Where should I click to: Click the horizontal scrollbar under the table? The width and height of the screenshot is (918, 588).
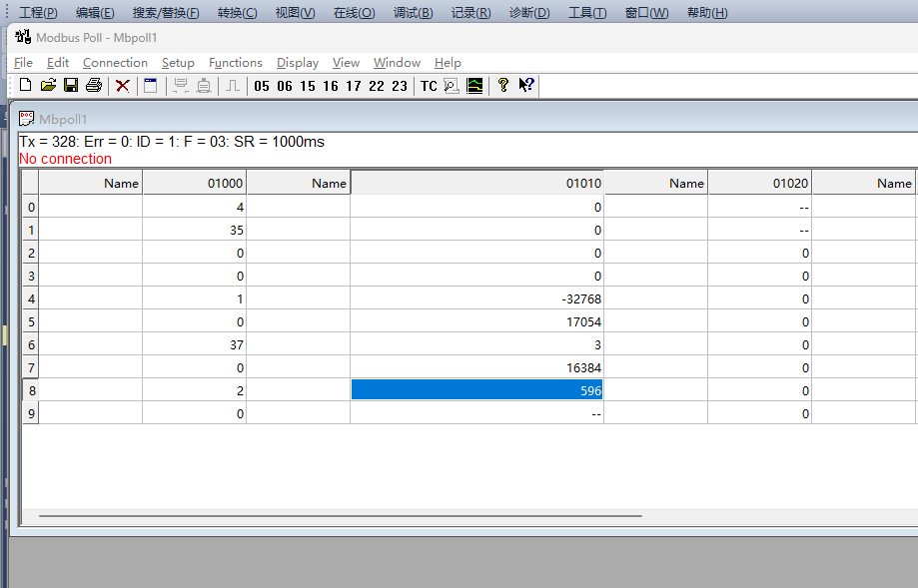point(340,516)
